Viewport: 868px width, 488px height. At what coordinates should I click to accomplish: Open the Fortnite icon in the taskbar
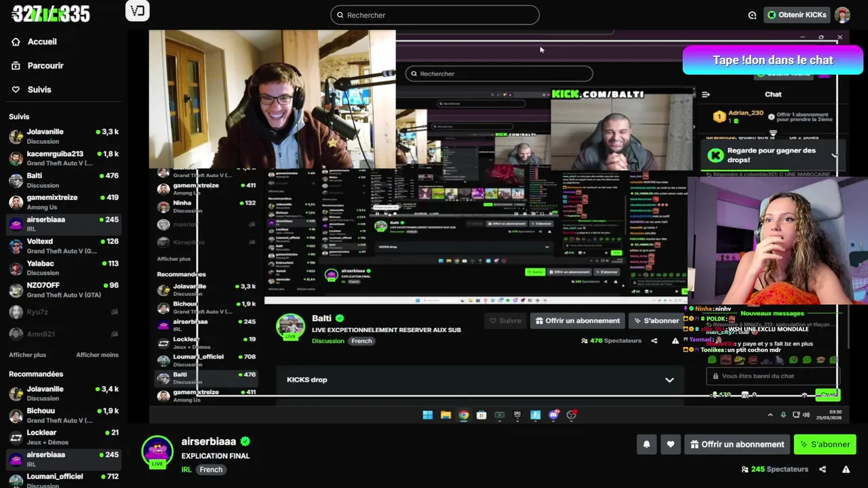tap(535, 415)
